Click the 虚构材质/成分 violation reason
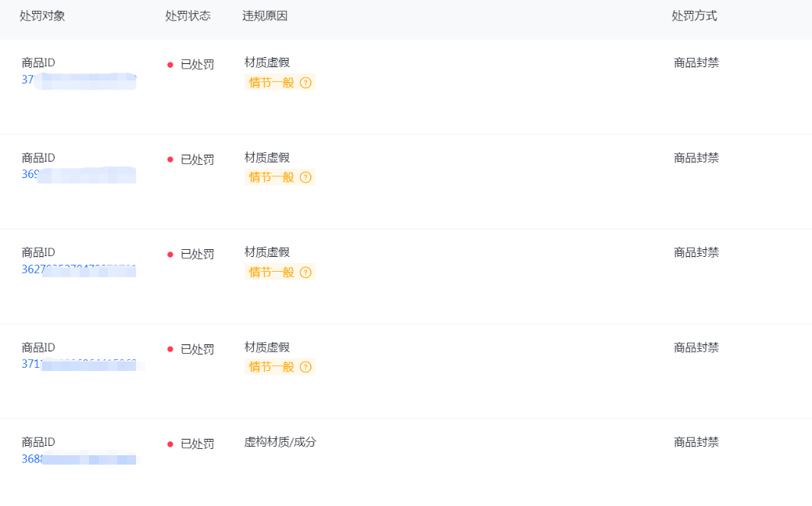The width and height of the screenshot is (812, 506). [x=280, y=442]
